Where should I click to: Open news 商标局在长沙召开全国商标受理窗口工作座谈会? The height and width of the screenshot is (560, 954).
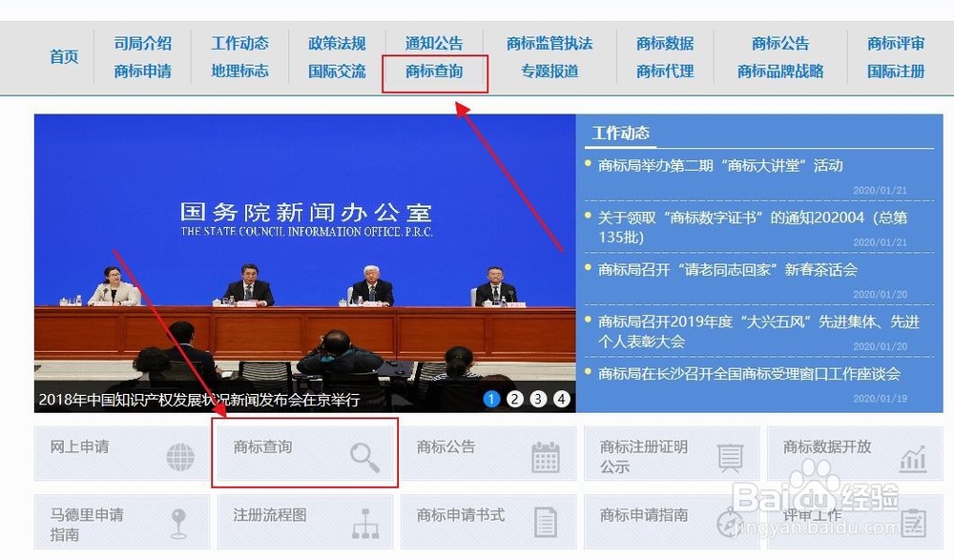[749, 374]
